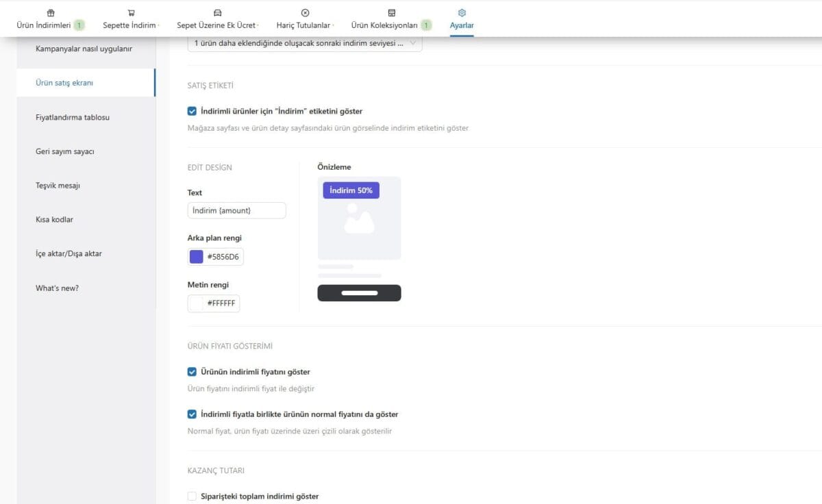Click the cart icon above Sepette İndirim
Viewport: 822px width, 504px height.
(131, 13)
